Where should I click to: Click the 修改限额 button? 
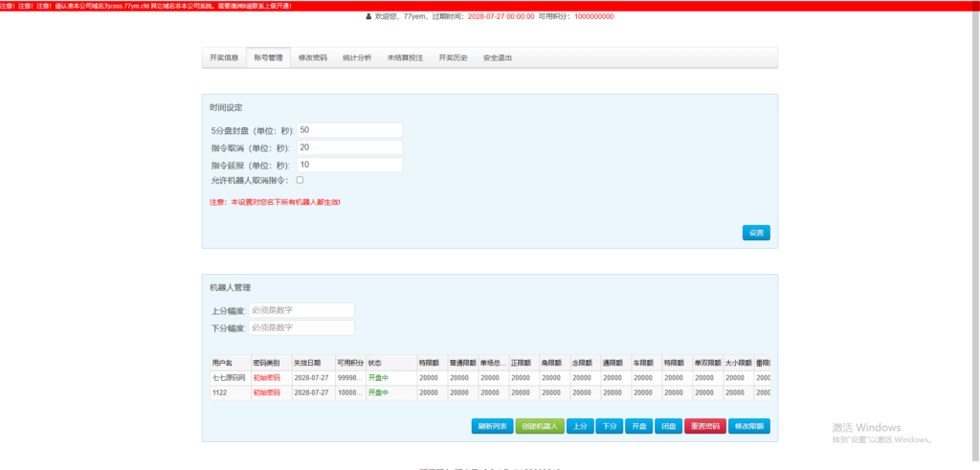pos(748,426)
